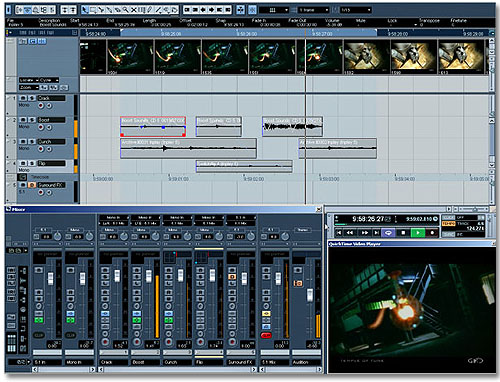Adjust the Boost channel fader
Viewport: 500px width, 382px height.
149,277
